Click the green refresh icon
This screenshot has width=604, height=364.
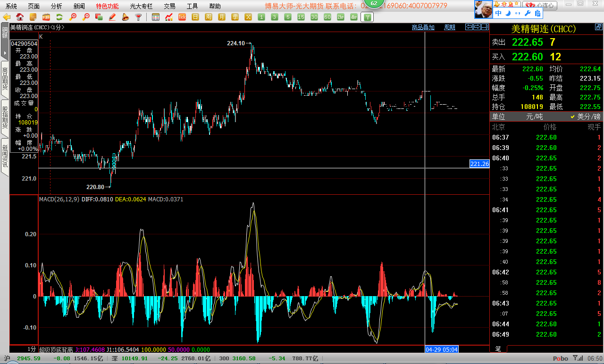[59, 17]
